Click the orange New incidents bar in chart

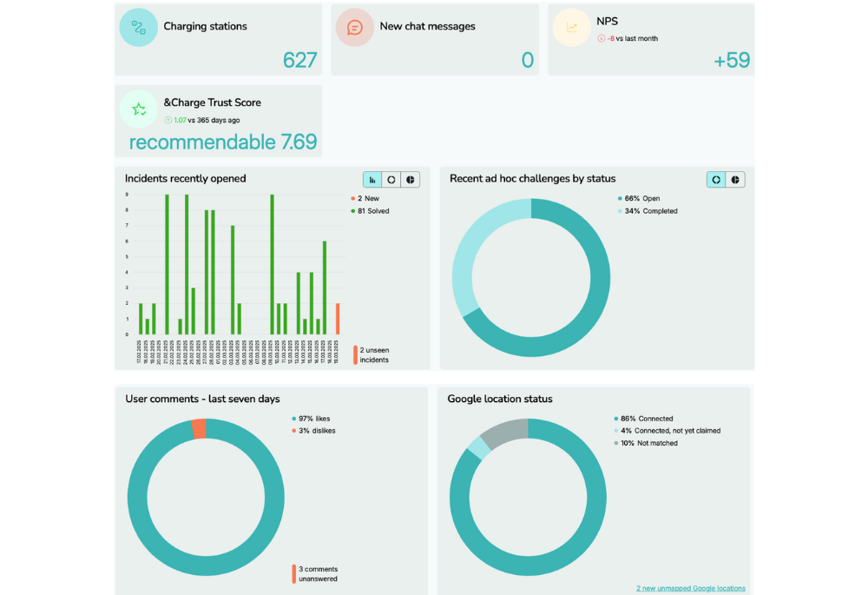(x=338, y=319)
